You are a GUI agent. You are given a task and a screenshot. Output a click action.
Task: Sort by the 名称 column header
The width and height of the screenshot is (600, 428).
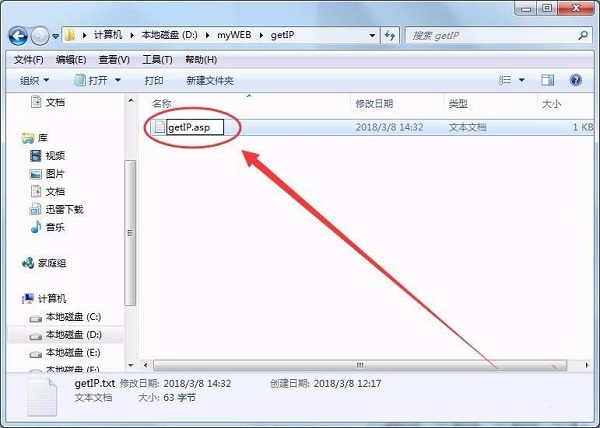161,104
